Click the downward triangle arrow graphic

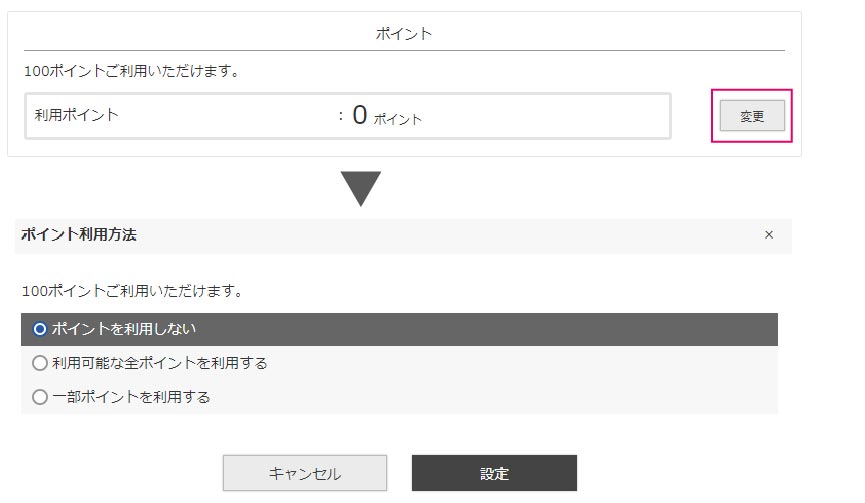[360, 188]
